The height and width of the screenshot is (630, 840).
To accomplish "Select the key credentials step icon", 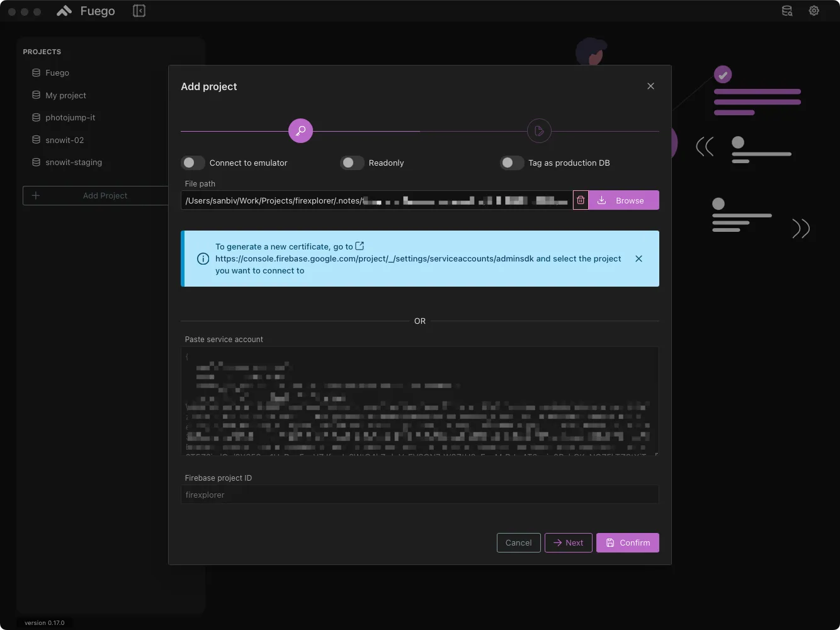I will click(300, 131).
